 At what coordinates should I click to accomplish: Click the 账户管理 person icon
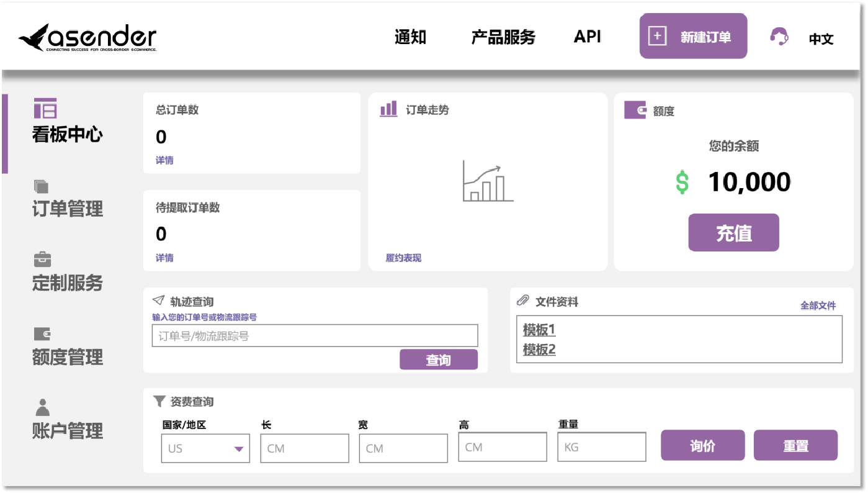click(x=42, y=407)
